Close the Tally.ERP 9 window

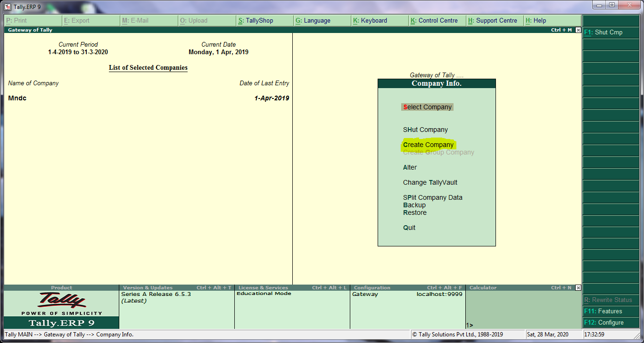click(x=630, y=5)
